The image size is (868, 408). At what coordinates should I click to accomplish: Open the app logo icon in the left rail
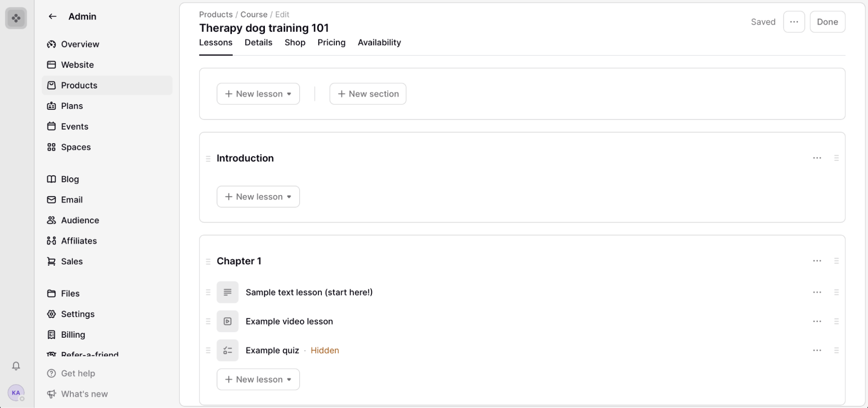tap(16, 18)
